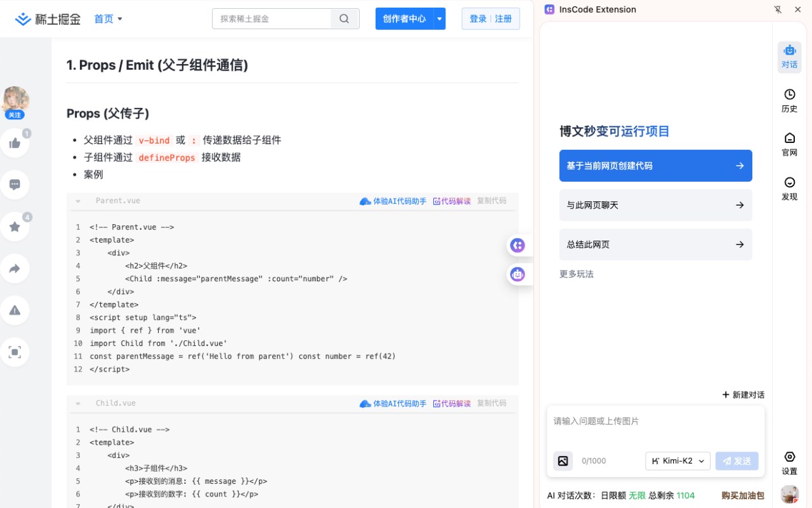Click the Parent.vue file name label
This screenshot has height=508, width=812.
[118, 201]
